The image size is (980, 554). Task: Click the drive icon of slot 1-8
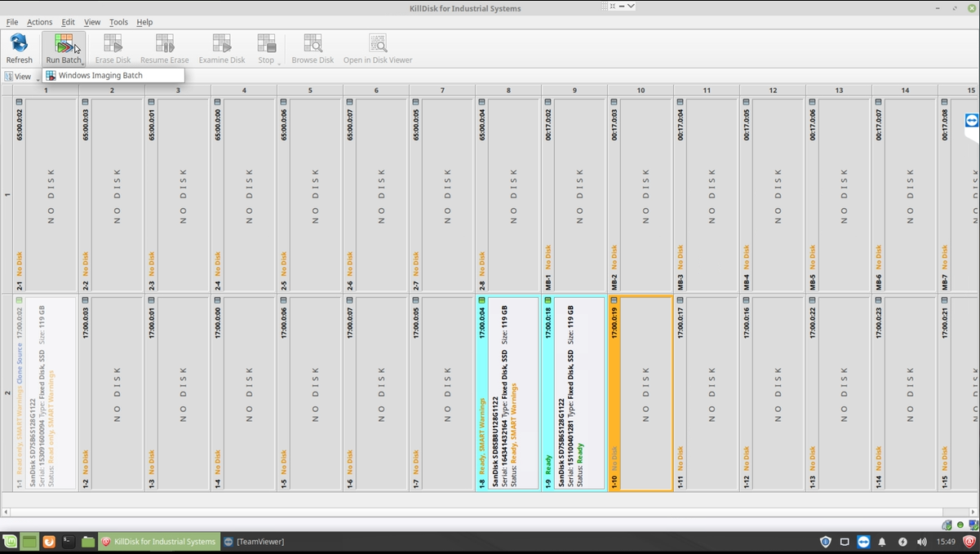481,300
